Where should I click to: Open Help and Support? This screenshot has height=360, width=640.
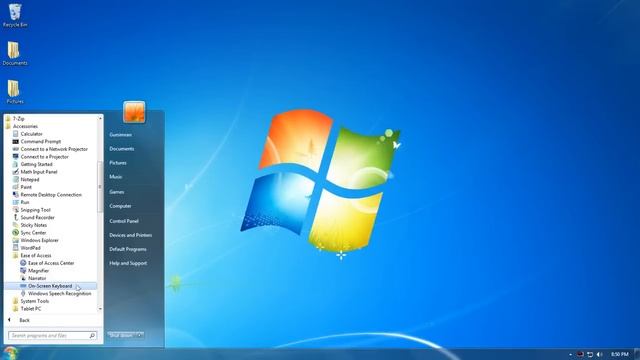[128, 263]
